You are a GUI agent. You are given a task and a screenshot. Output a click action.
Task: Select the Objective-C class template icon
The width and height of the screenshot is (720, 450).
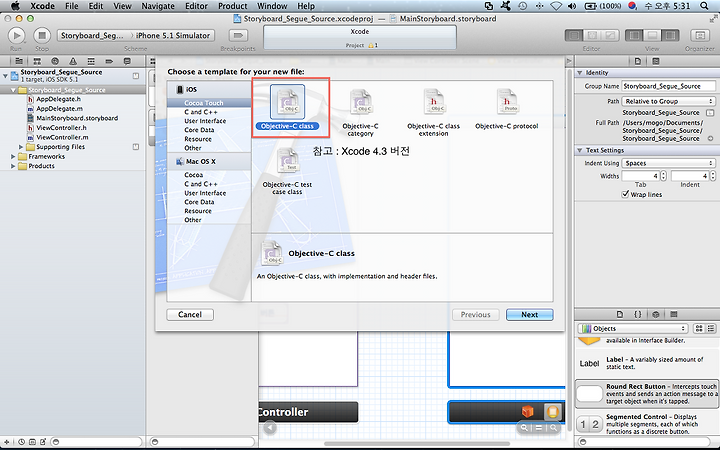tap(287, 101)
